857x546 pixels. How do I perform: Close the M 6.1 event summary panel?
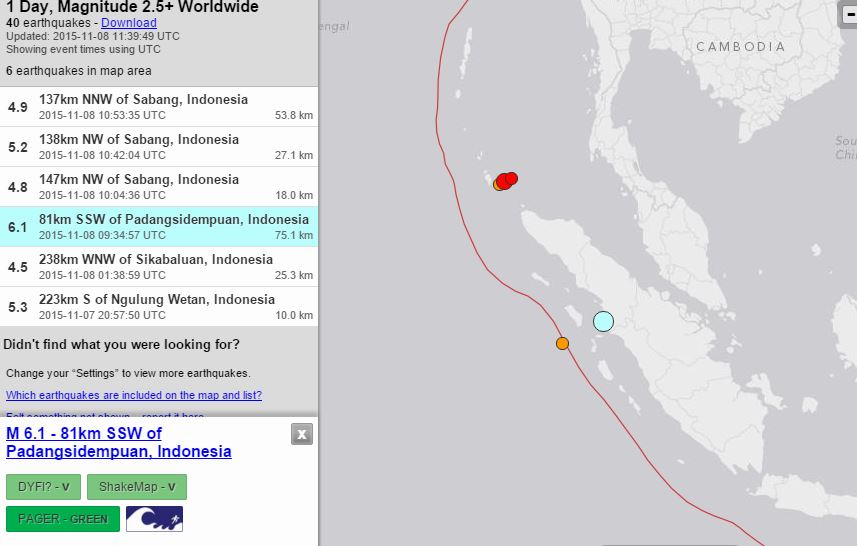tap(302, 435)
